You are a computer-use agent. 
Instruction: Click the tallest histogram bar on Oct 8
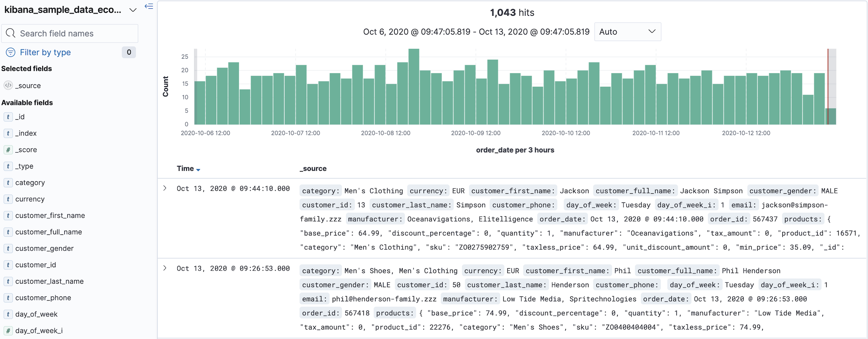414,87
